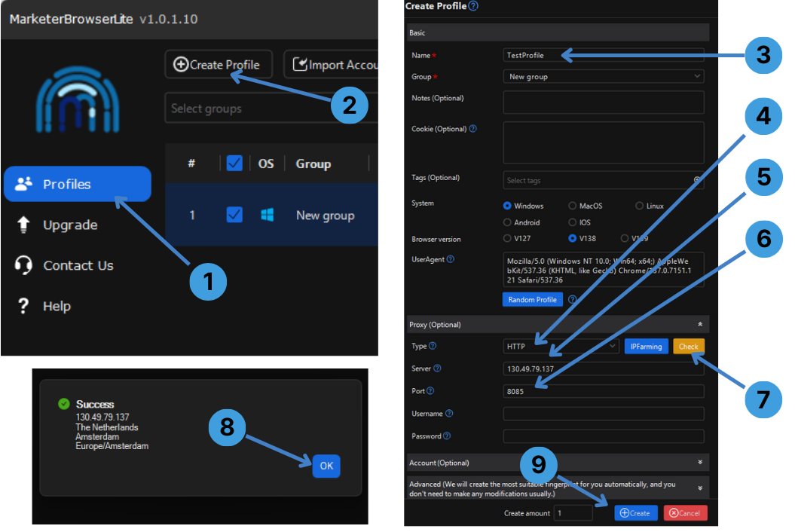The height and width of the screenshot is (532, 795).
Task: Click the Port field showing 8085
Action: coord(604,391)
